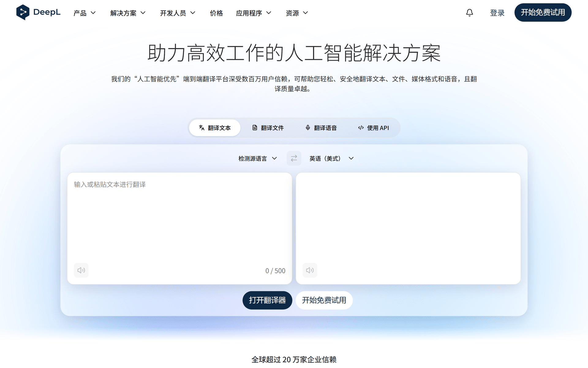Open the 使用 API tab

[373, 128]
